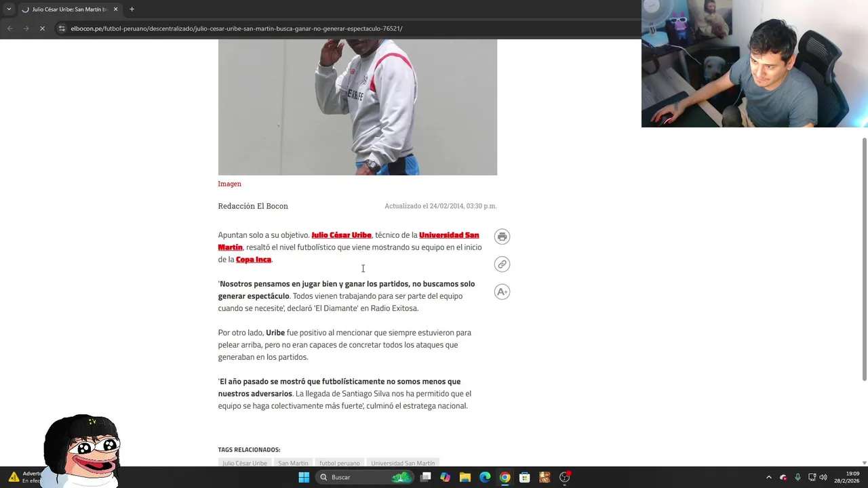Launch Copilot from the taskbar
This screenshot has width=868, height=488.
point(445,477)
